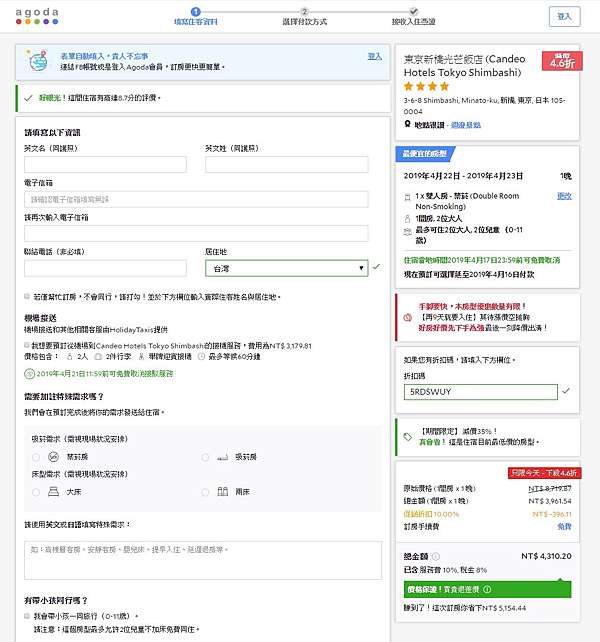Click the meet-and-greet person icon in transfer details
This screenshot has width=600, height=642.
click(141, 357)
